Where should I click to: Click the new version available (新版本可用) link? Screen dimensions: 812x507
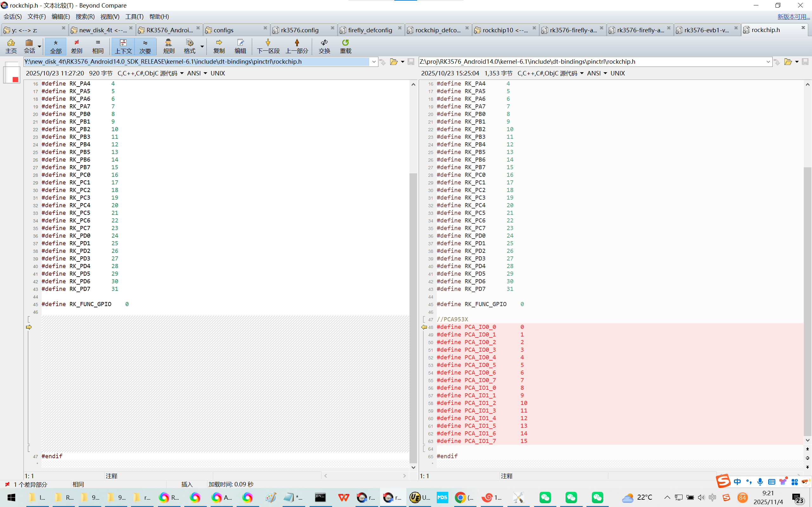click(793, 16)
